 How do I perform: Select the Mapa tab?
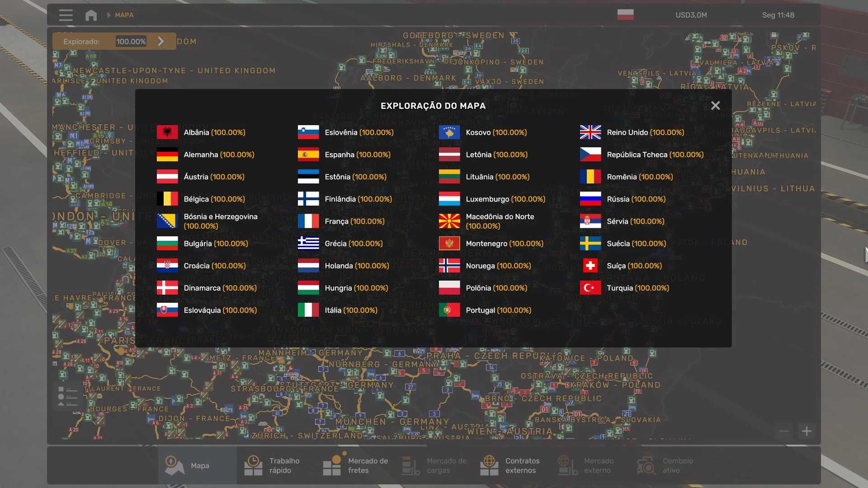tap(198, 465)
